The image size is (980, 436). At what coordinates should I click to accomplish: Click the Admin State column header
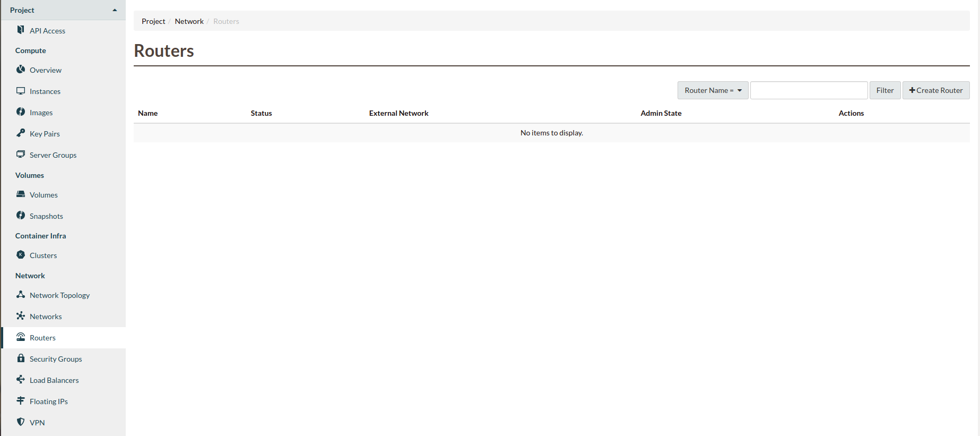(x=661, y=113)
